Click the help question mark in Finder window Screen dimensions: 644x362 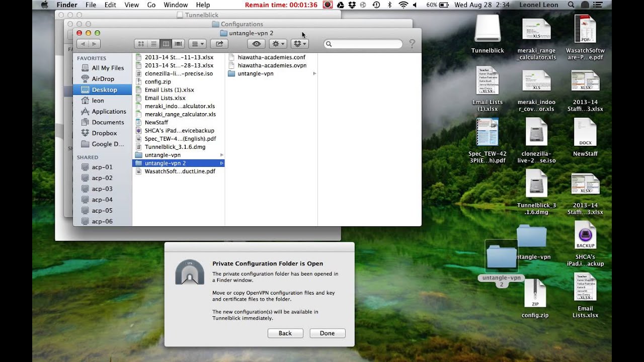pyautogui.click(x=412, y=44)
